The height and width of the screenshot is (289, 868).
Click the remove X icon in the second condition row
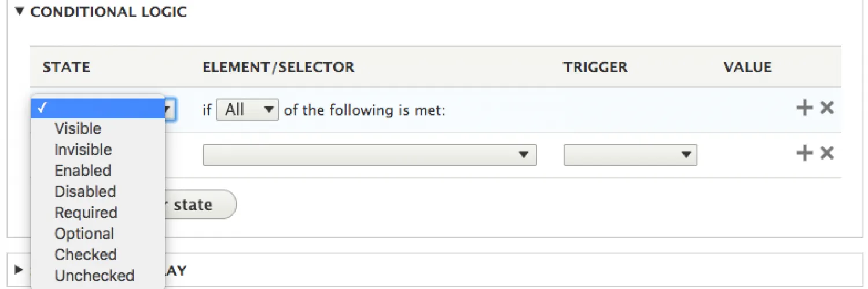tap(827, 153)
